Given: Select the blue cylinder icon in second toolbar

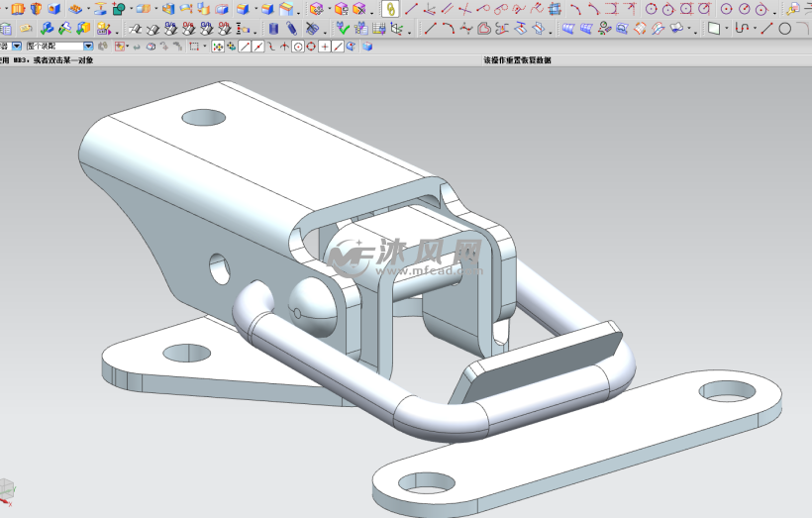Looking at the screenshot, I should [273, 29].
